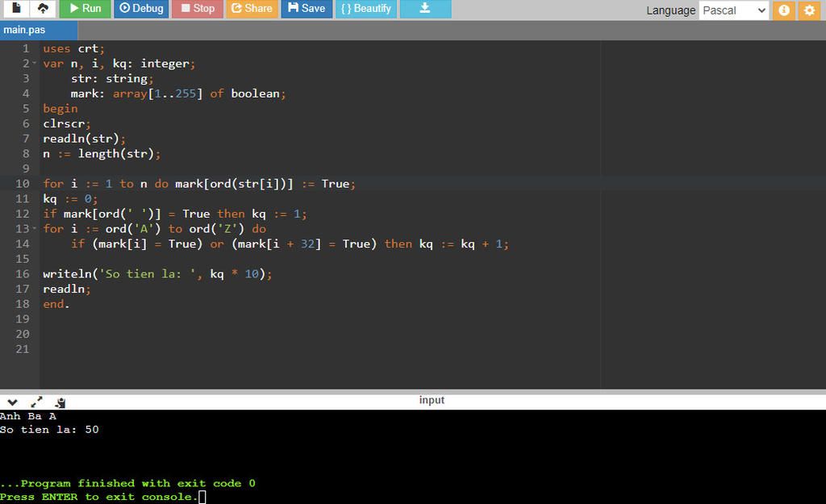Click the 'n := length(str);' line
Screen dimensions: 826x504
[102, 154]
